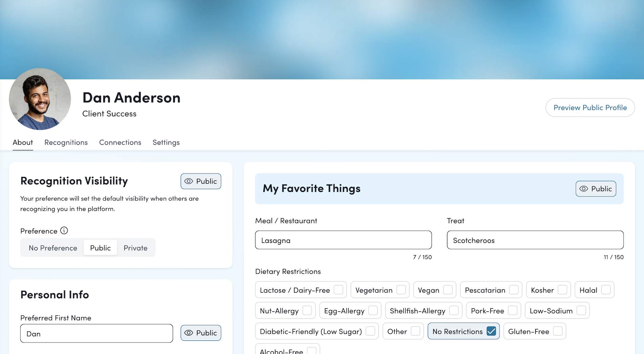Check the Lactose / Dairy-Free box
Image resolution: width=644 pixels, height=354 pixels.
(338, 290)
